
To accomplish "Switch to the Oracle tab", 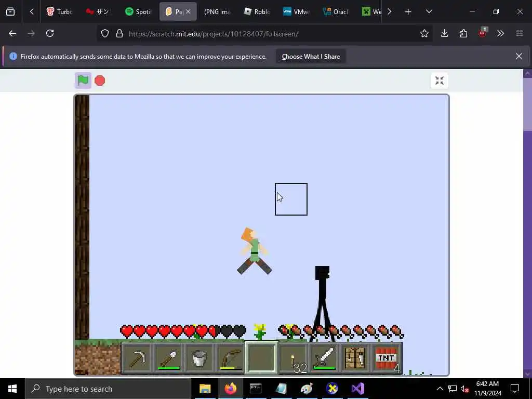I will click(336, 11).
